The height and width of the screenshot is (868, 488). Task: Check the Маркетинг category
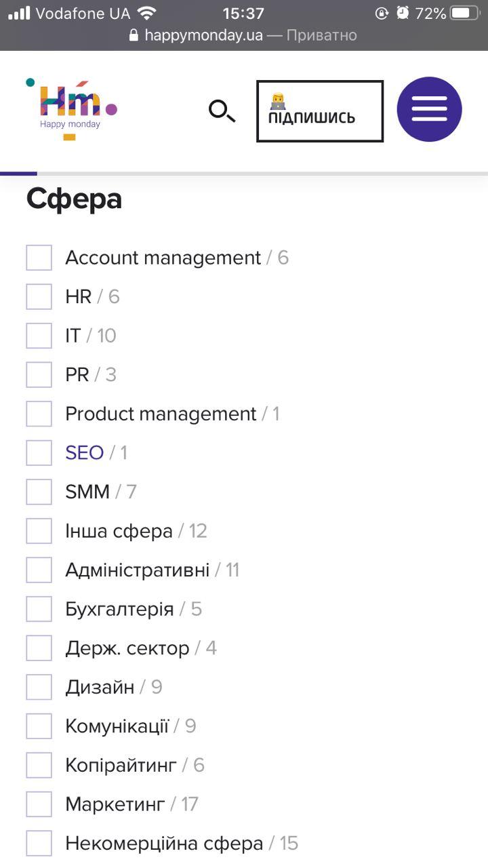(x=39, y=804)
